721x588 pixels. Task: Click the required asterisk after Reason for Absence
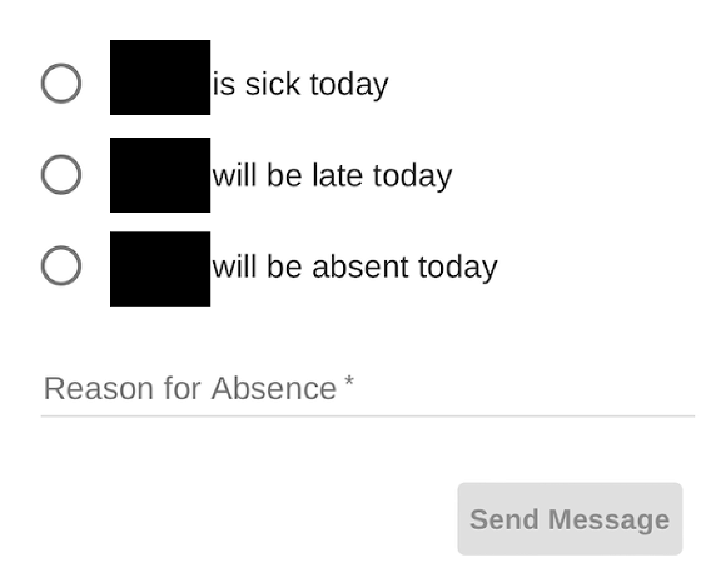coord(349,381)
